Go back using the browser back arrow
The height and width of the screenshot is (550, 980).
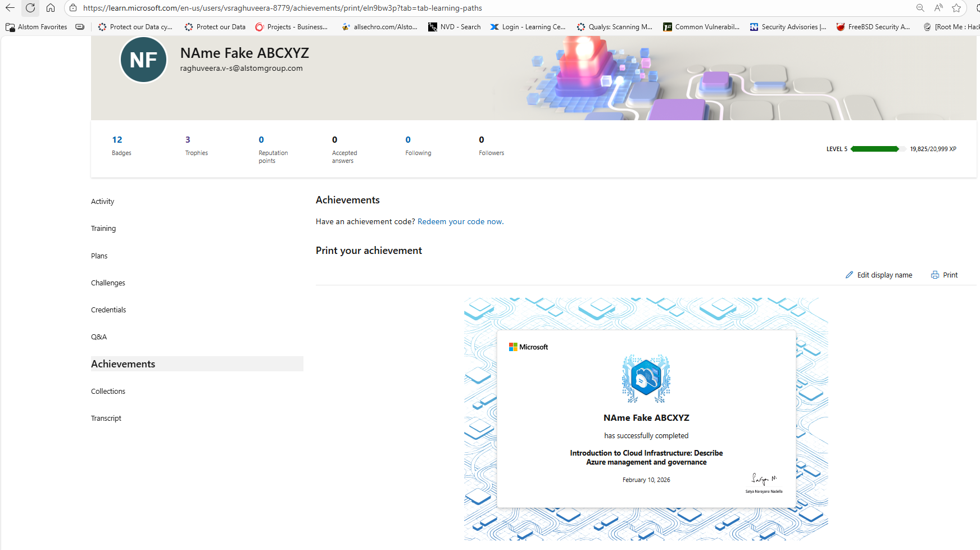pyautogui.click(x=10, y=8)
